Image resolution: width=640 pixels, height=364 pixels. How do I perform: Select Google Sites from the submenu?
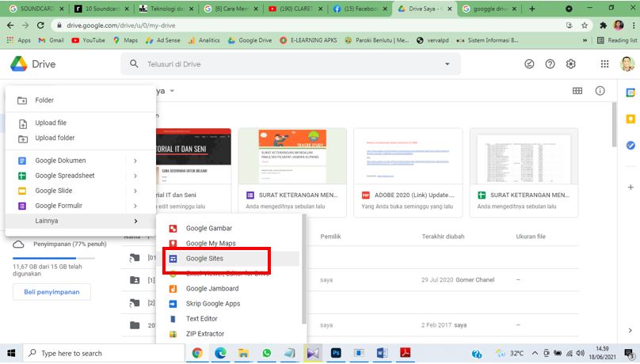(204, 259)
